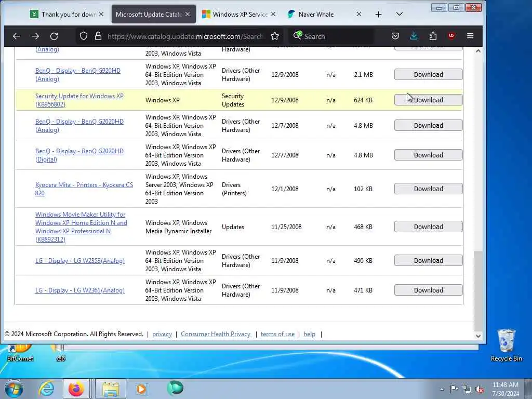Open Security Update for Windows XP KB956802
This screenshot has width=532, height=399.
(79, 100)
